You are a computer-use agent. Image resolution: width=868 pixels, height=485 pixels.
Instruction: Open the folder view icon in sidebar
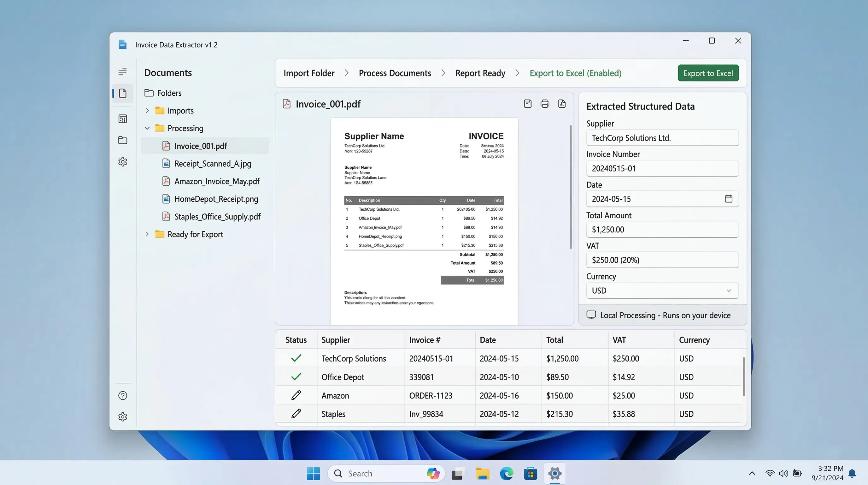(x=122, y=140)
